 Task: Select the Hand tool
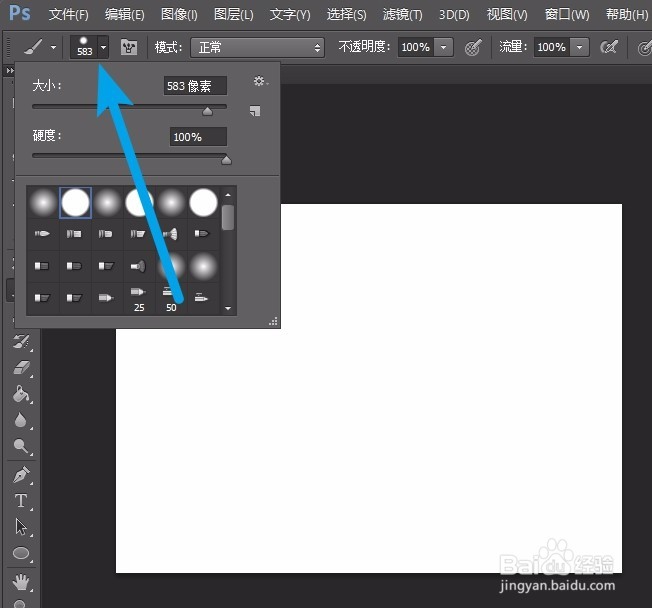[21, 582]
